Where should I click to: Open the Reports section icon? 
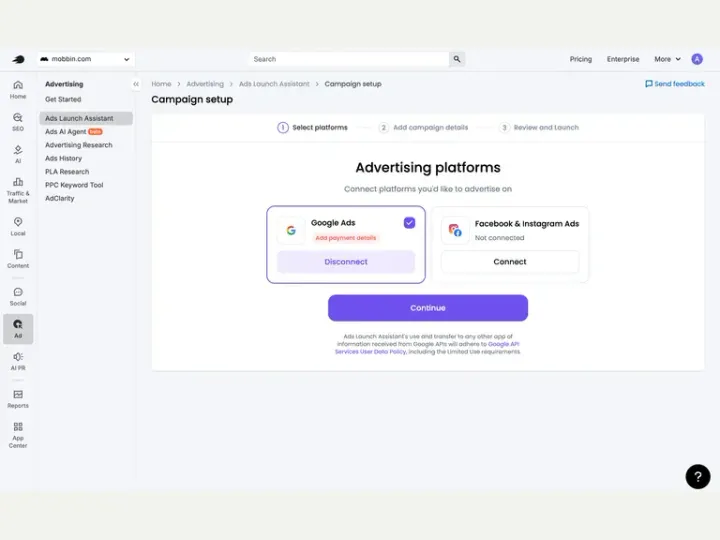pyautogui.click(x=18, y=399)
